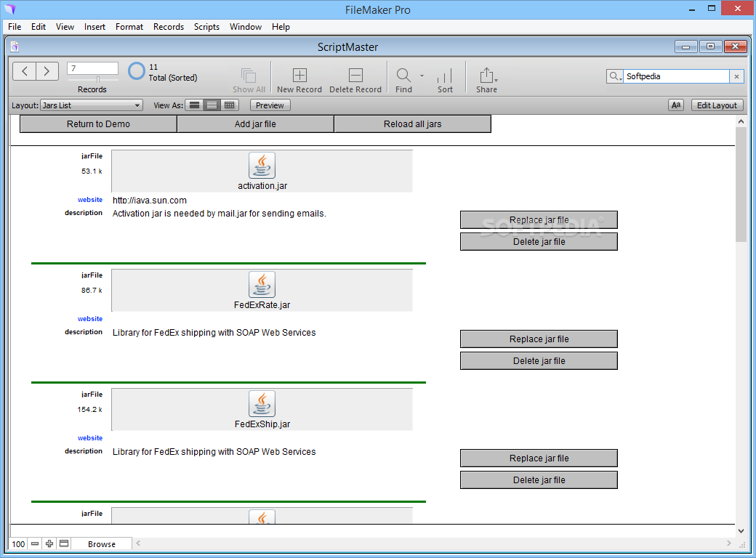Click FedExRate.jar description text
The width and height of the screenshot is (756, 558).
214,333
